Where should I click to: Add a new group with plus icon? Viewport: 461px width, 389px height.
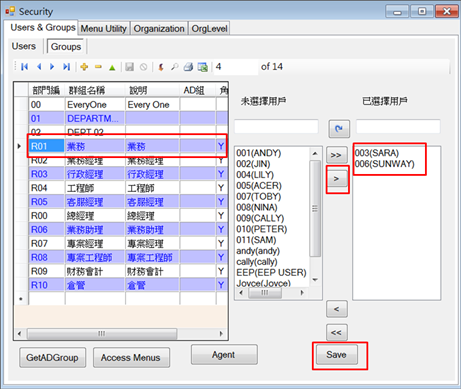coord(84,67)
